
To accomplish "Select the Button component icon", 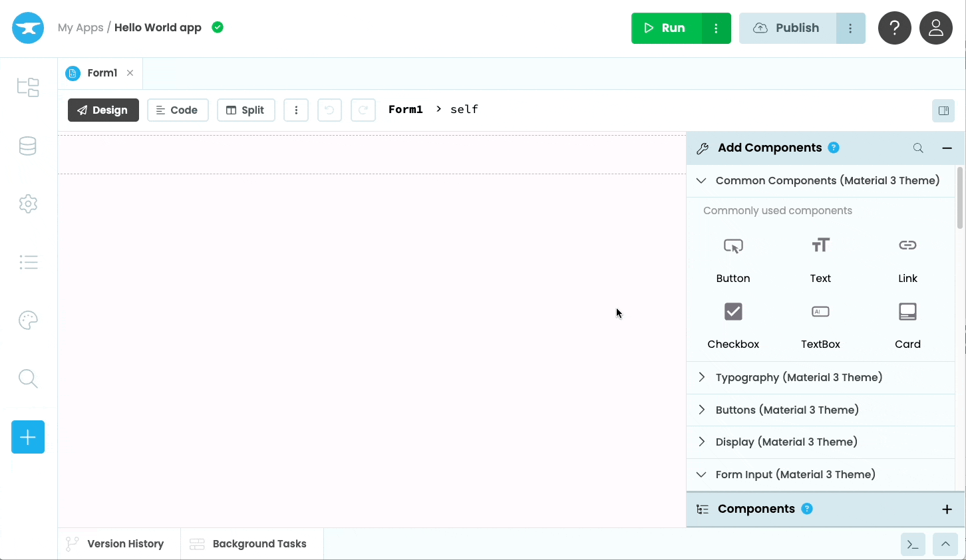I will (x=733, y=246).
